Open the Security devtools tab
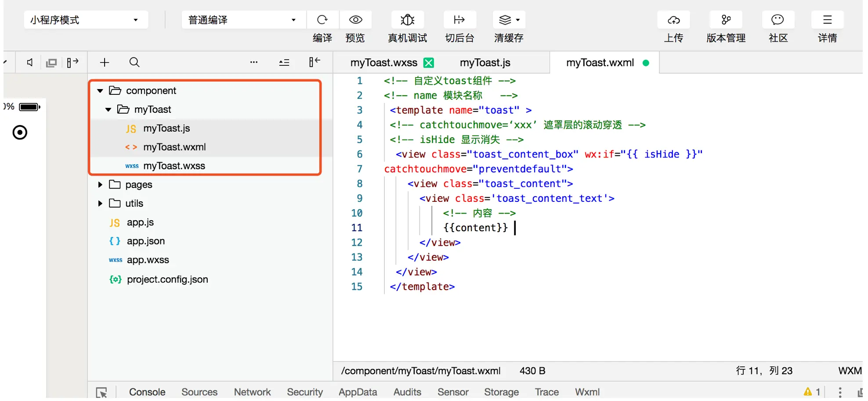The height and width of the screenshot is (401, 868). tap(305, 392)
